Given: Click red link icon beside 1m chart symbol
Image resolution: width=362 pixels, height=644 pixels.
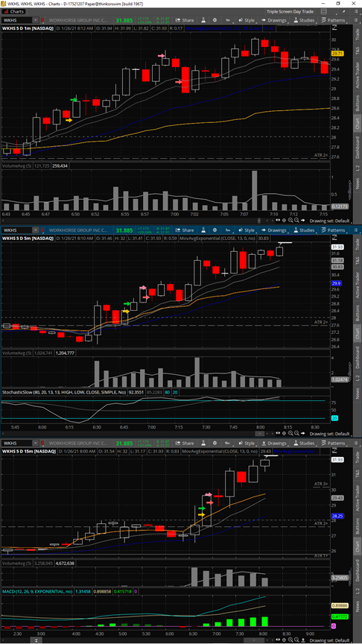Looking at the screenshot, I should (x=42, y=19).
